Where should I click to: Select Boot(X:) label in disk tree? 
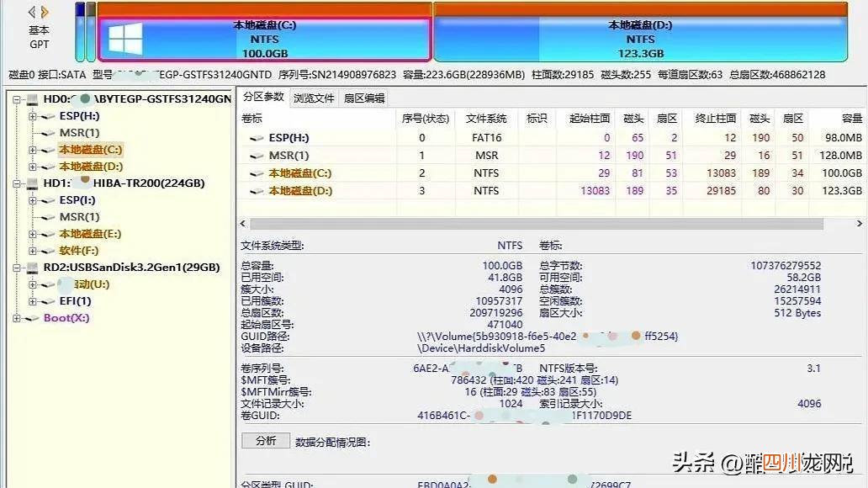[x=66, y=318]
